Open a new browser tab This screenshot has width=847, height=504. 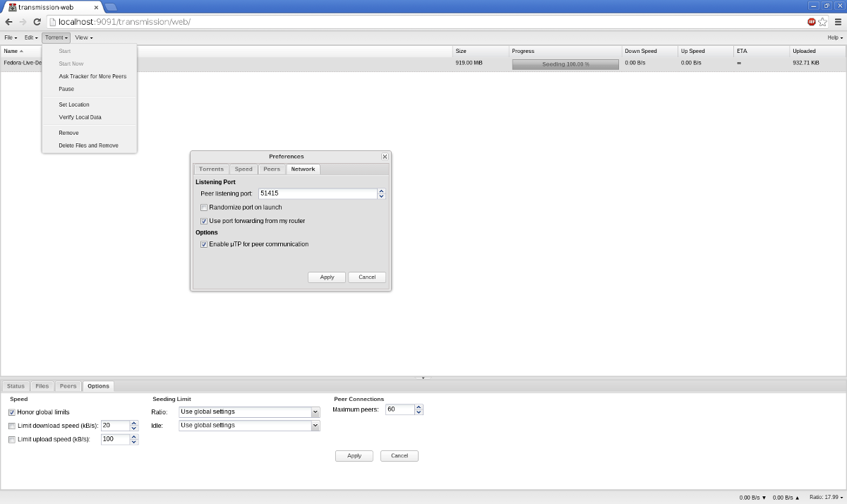coord(111,7)
